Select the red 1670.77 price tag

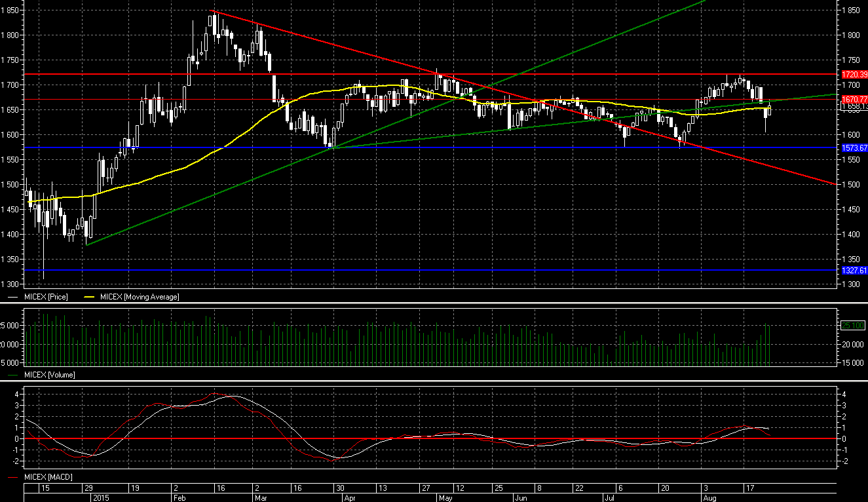[853, 99]
